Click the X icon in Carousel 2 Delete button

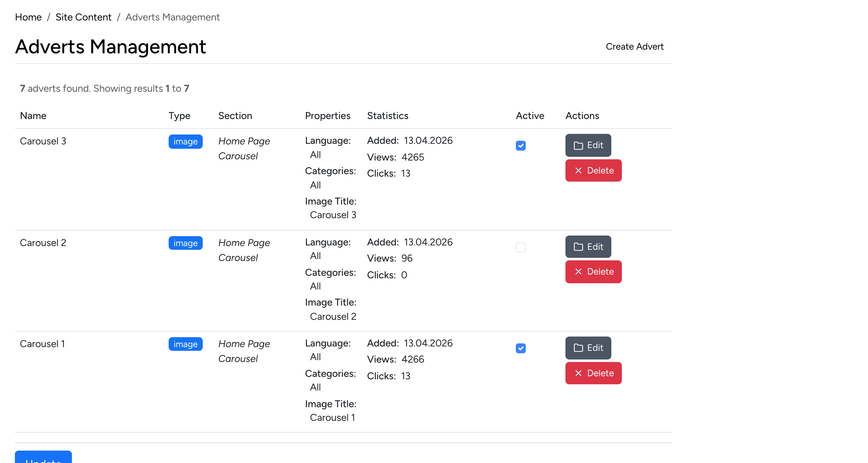[x=578, y=271]
